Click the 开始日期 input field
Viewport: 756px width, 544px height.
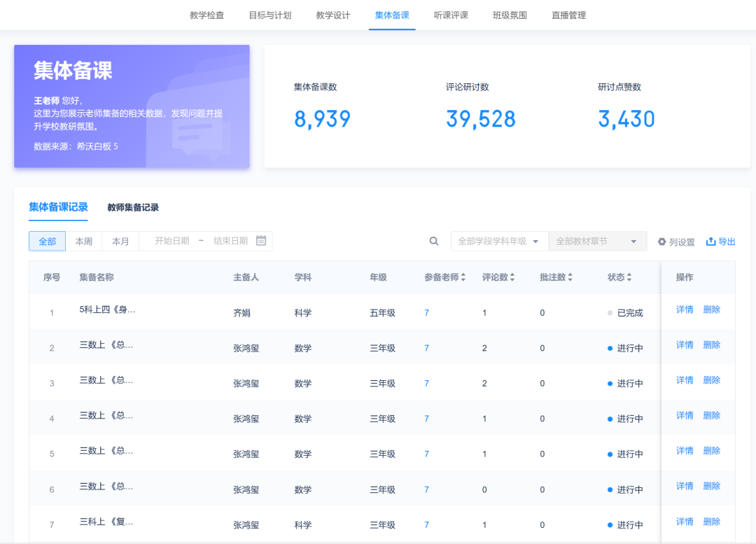[171, 241]
